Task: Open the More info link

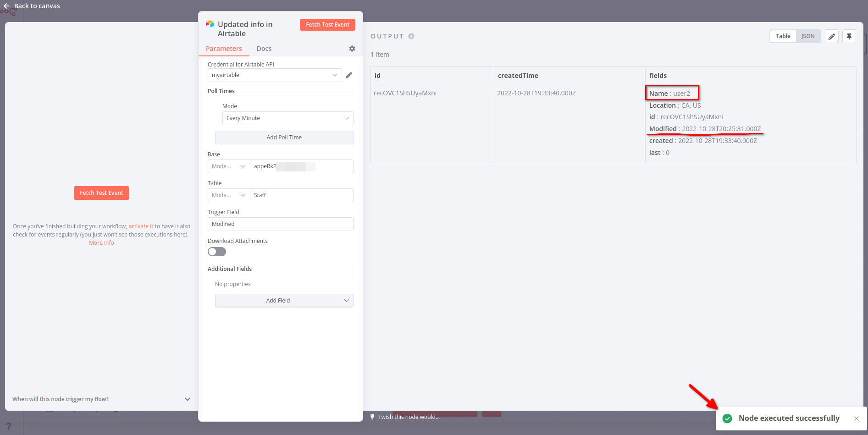Action: click(x=101, y=243)
